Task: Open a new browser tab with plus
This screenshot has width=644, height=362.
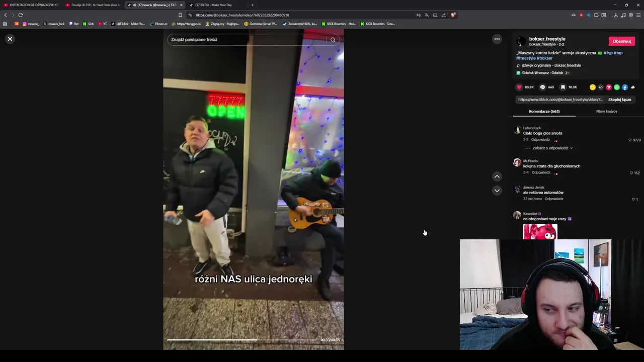Action: tap(253, 5)
